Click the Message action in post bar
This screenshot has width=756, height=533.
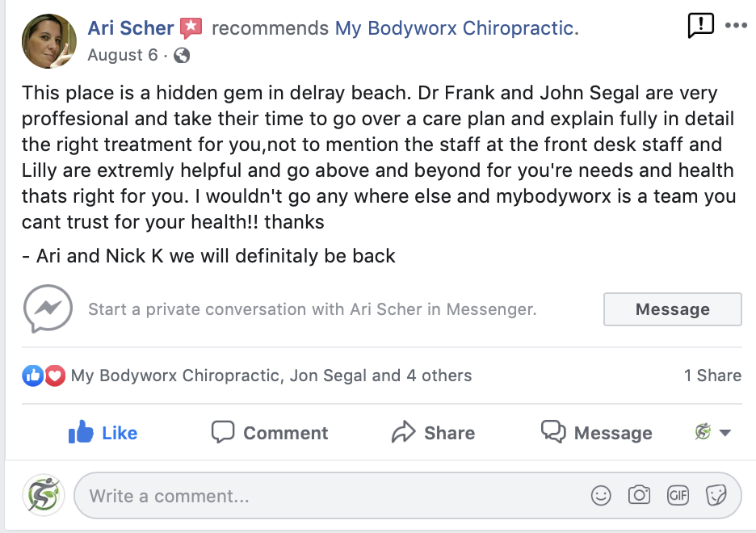tap(596, 433)
